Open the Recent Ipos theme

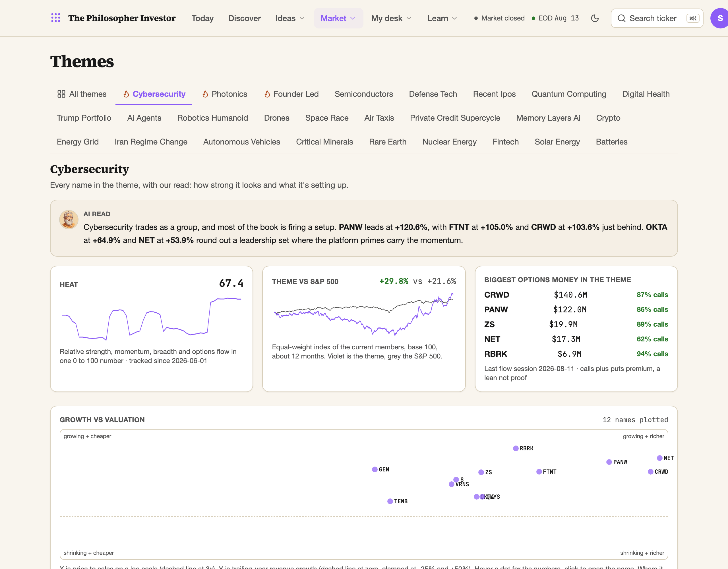pyautogui.click(x=494, y=94)
